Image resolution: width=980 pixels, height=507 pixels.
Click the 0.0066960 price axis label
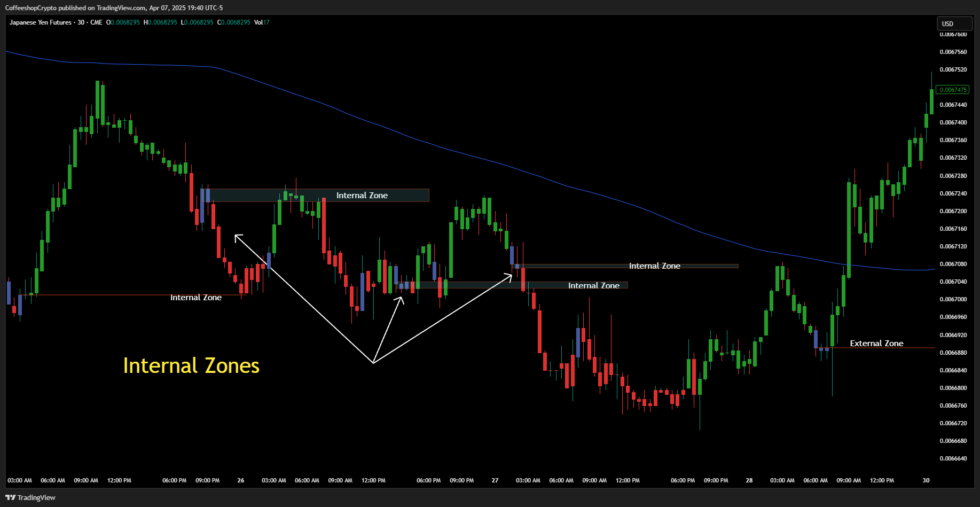point(953,317)
